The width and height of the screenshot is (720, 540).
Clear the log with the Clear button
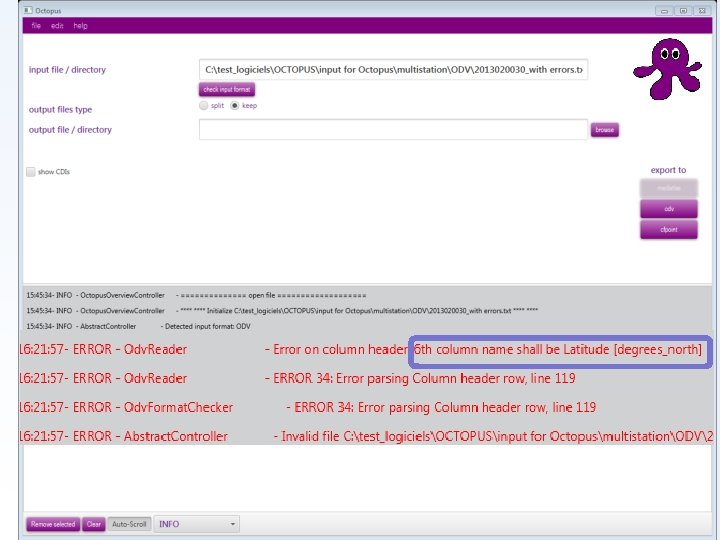point(94,524)
